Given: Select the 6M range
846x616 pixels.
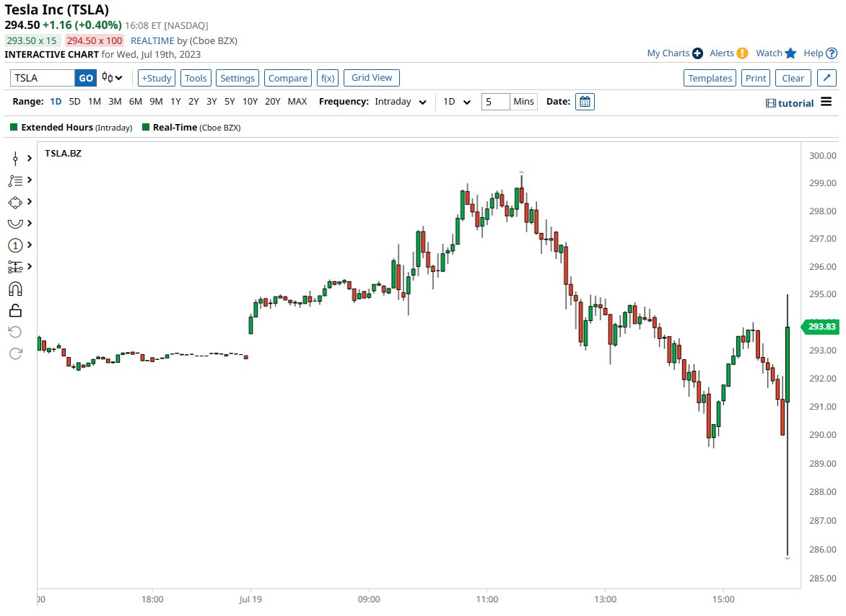Looking at the screenshot, I should coord(136,101).
